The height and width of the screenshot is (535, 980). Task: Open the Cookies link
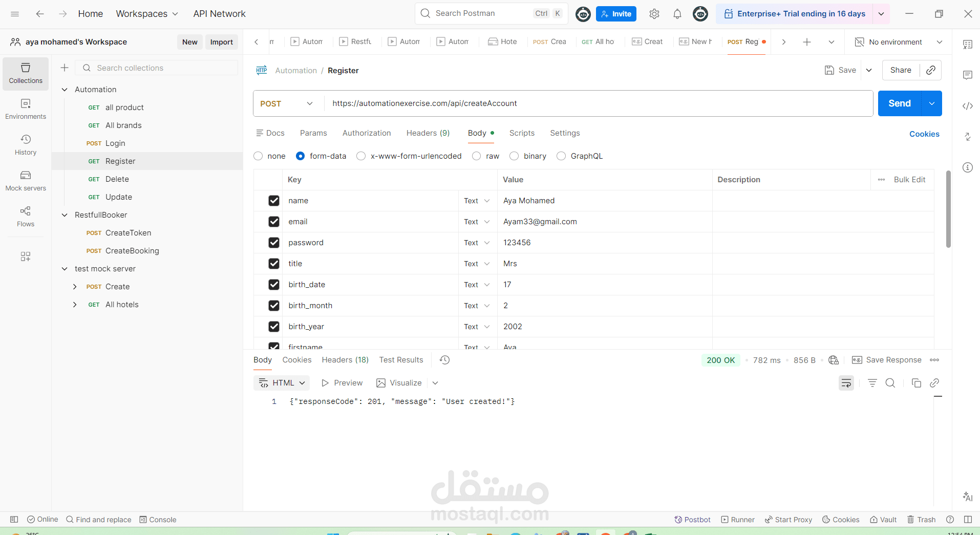pos(924,134)
